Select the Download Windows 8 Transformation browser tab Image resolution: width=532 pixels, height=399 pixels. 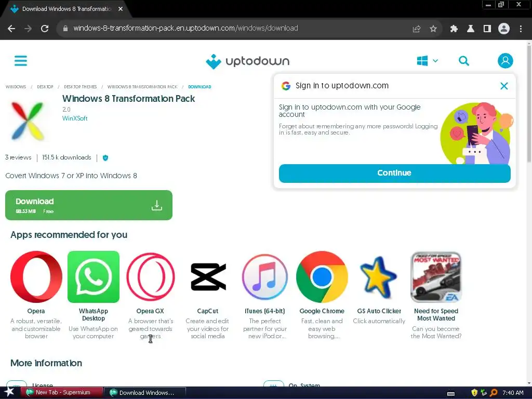click(x=66, y=9)
